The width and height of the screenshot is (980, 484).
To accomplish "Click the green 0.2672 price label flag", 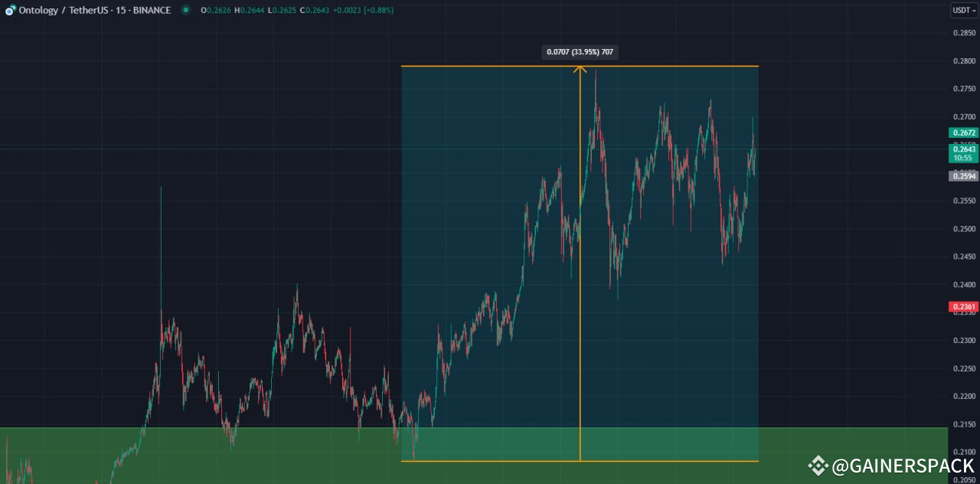I will coord(962,132).
